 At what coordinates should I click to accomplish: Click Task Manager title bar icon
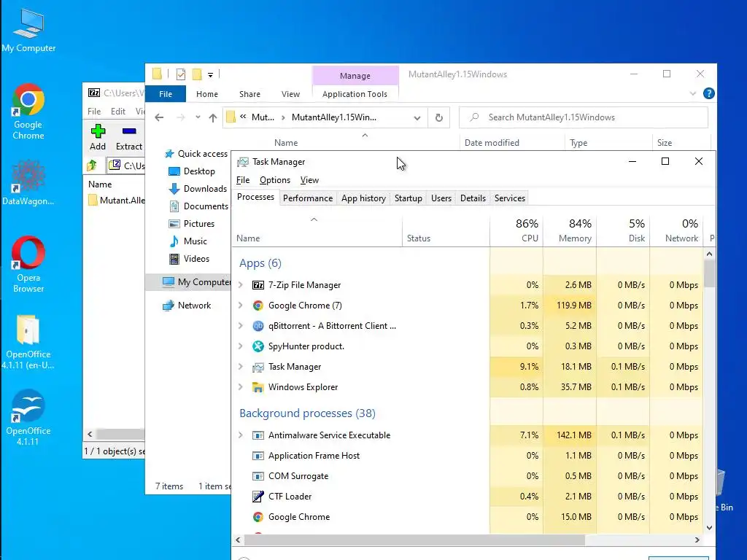click(x=243, y=162)
